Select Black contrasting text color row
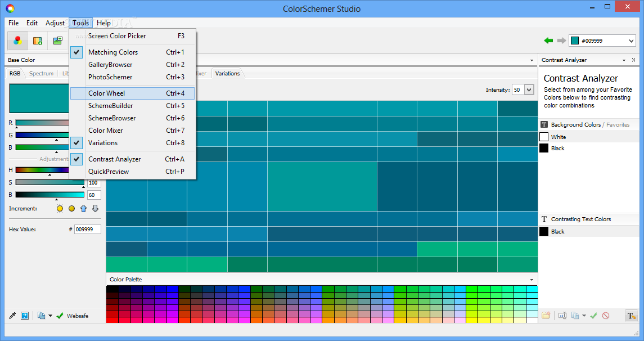This screenshot has width=644, height=341. click(x=589, y=231)
